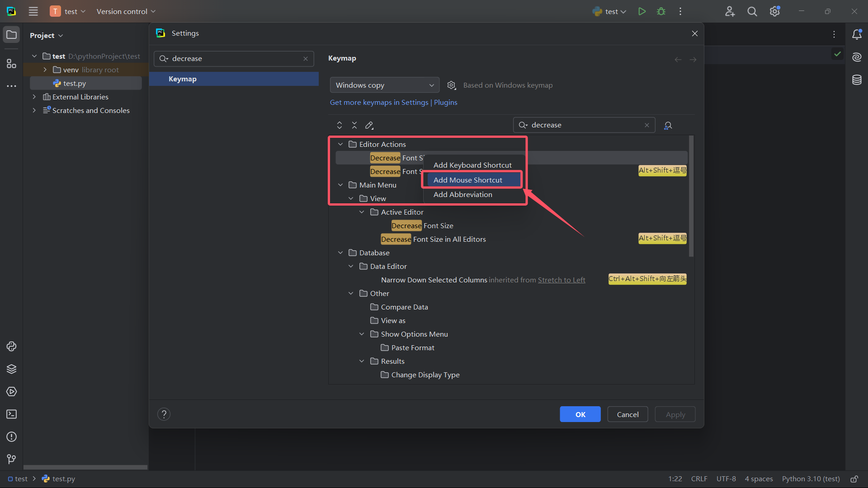
Task: Collapse the Database folder in keymap tree
Action: pyautogui.click(x=340, y=253)
